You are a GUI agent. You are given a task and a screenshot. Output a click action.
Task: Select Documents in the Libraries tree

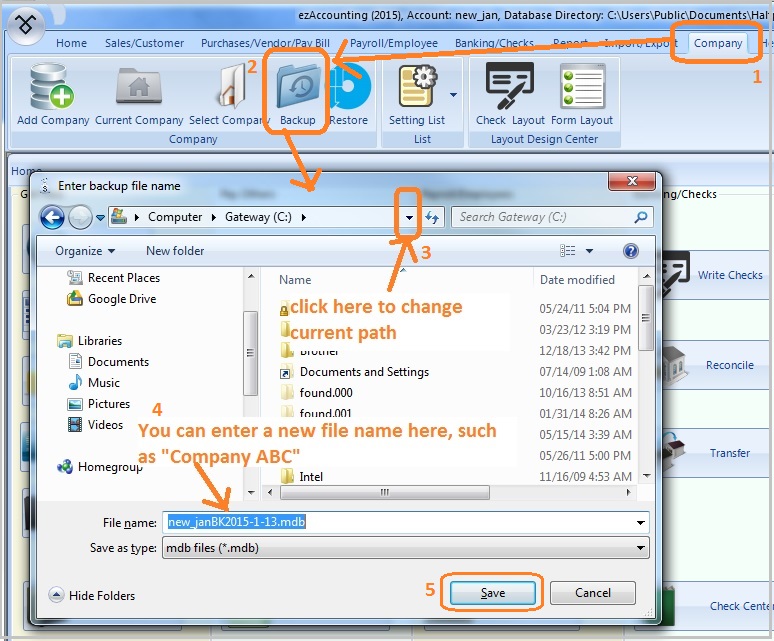(118, 362)
